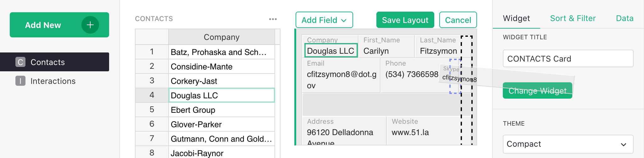
Task: Click the Widget Title input field
Action: 568,59
